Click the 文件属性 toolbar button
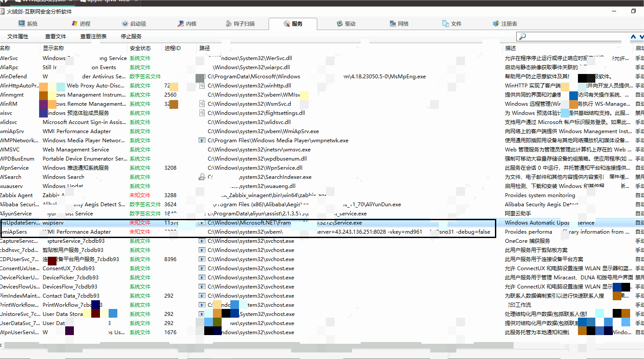644x359 pixels. [18, 37]
